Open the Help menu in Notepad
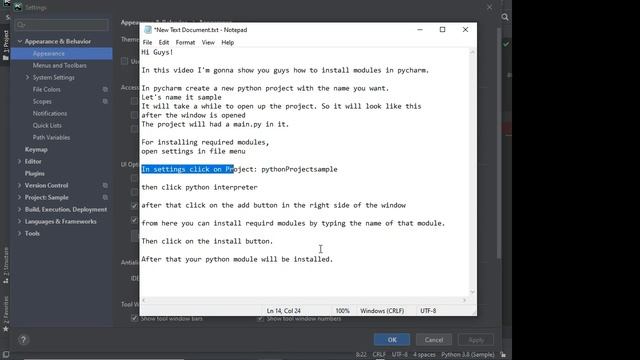The height and width of the screenshot is (360, 640). tap(228, 42)
